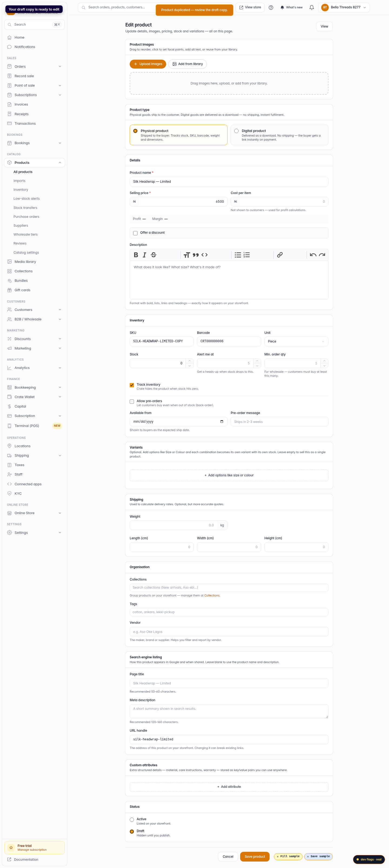Set status to Active

[x=132, y=819]
